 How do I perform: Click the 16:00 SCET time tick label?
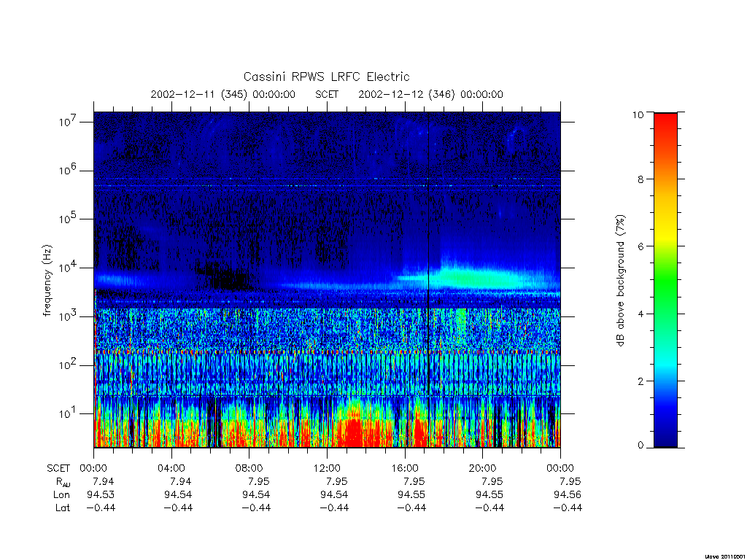(x=404, y=468)
